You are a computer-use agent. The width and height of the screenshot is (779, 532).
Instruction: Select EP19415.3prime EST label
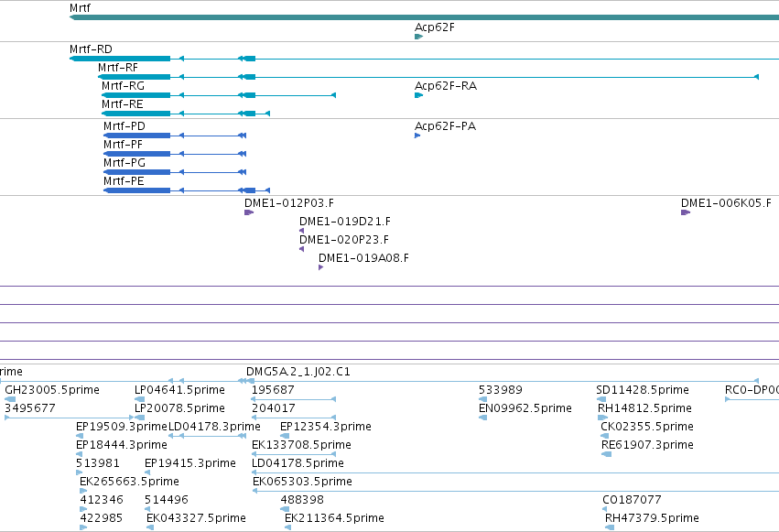click(190, 463)
